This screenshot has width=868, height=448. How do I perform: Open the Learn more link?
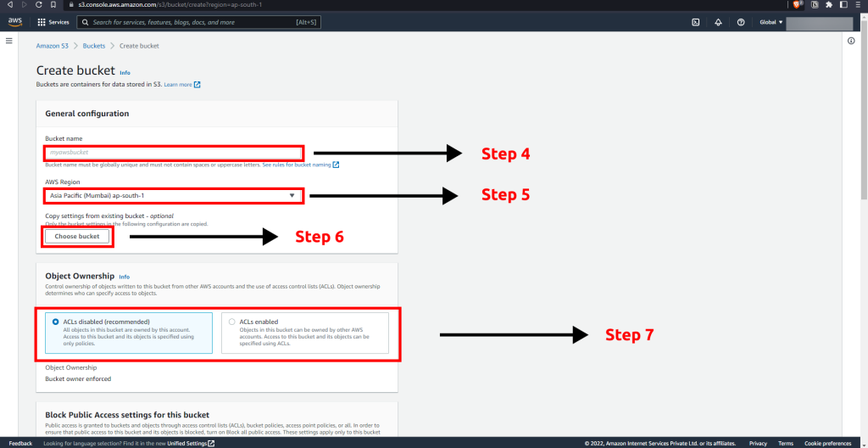178,85
